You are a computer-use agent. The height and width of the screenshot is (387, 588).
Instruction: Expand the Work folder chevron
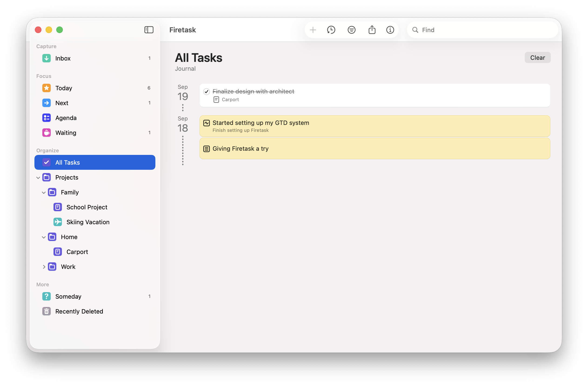[x=44, y=267]
